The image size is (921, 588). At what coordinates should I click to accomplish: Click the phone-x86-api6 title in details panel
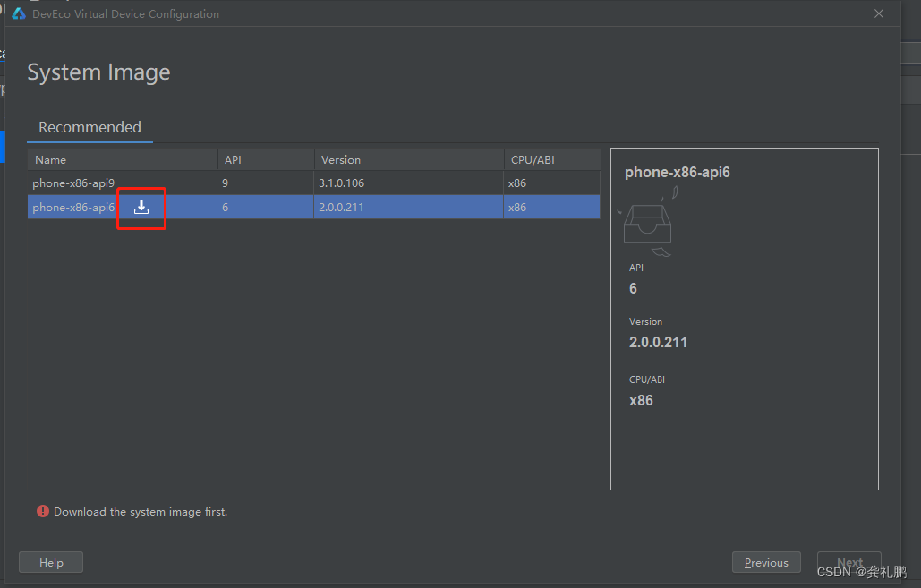click(x=678, y=172)
